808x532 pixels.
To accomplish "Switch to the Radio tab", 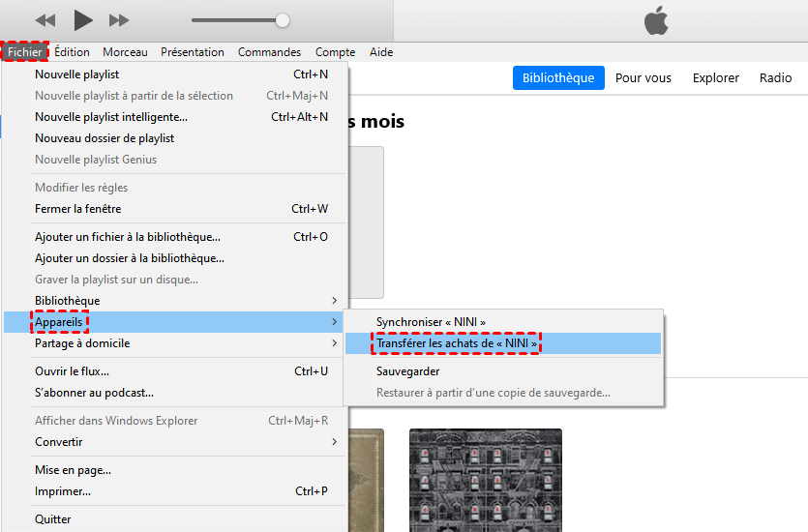I will coord(775,78).
